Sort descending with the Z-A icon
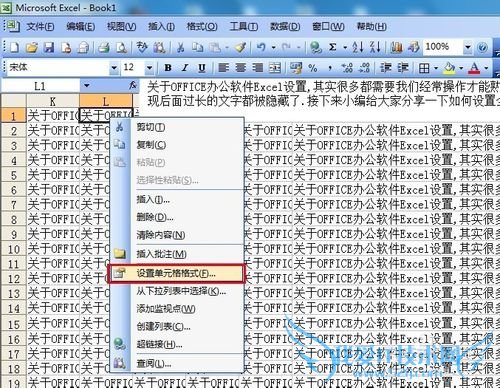 point(375,48)
